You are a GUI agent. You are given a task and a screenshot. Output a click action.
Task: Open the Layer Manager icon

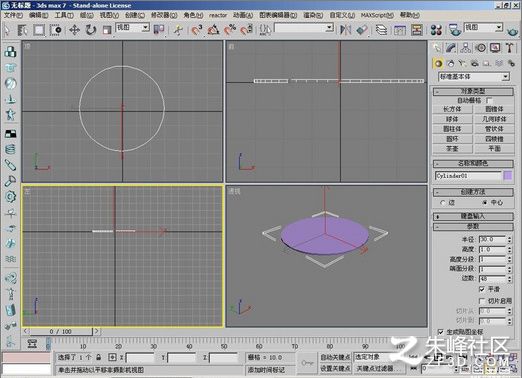coord(381,30)
